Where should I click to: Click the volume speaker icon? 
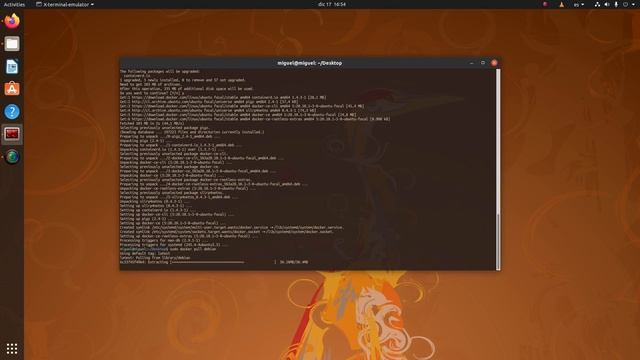pos(607,4)
